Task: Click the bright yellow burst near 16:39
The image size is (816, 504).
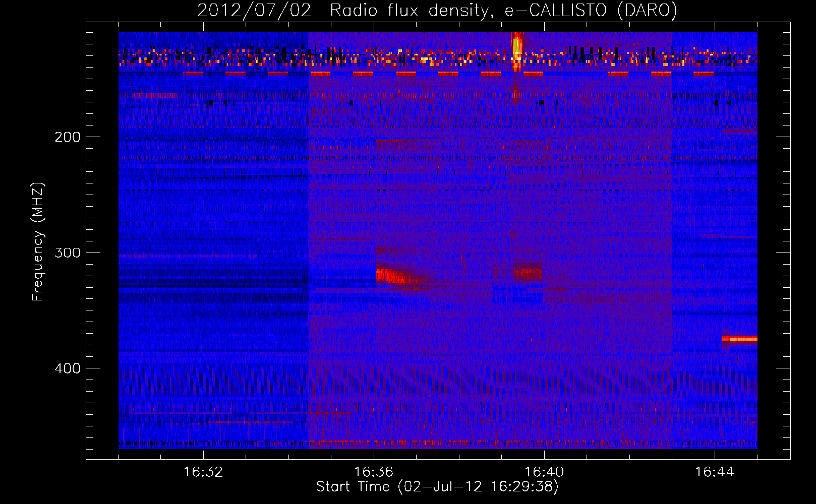Action: (x=517, y=51)
